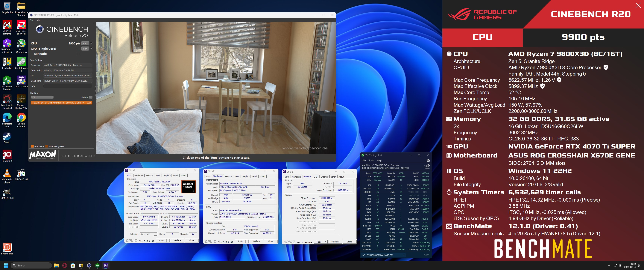Open the taskbar clock showing 09:44
Image resolution: width=644 pixels, height=270 pixels.
630,265
